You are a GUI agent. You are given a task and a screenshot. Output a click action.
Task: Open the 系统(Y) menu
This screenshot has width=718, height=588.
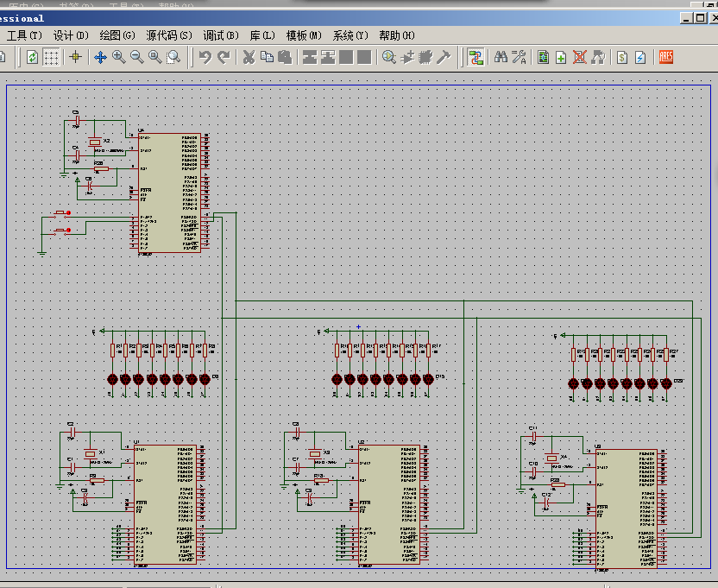click(x=350, y=35)
